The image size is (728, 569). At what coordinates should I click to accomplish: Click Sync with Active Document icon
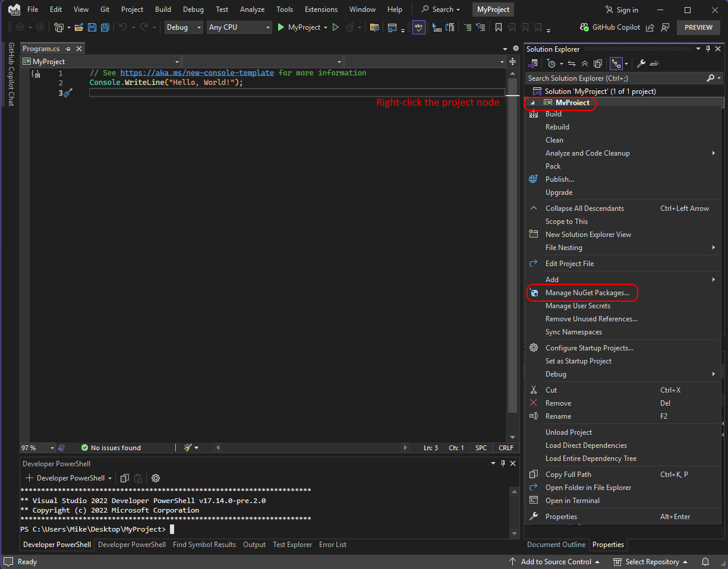(x=572, y=64)
